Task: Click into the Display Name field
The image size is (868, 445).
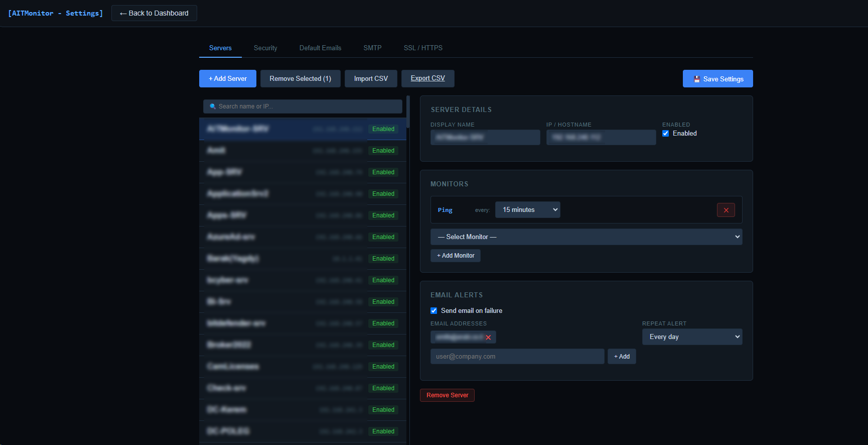Action: [485, 138]
